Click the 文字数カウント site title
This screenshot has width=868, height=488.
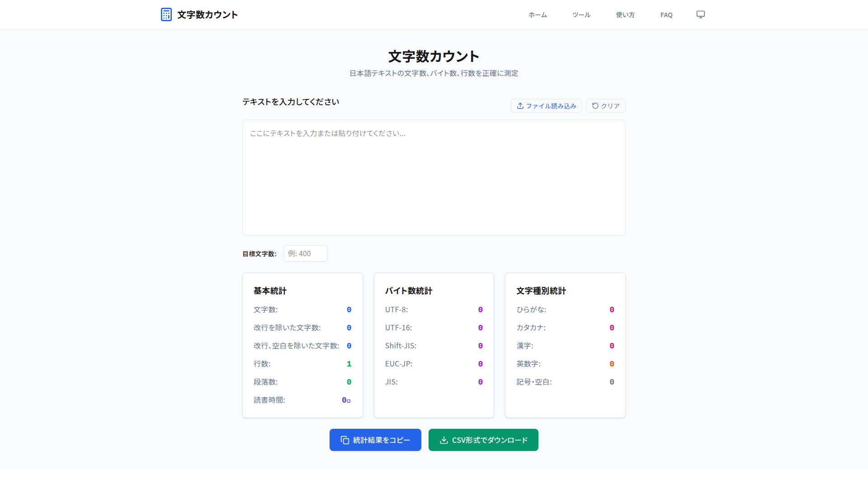pyautogui.click(x=207, y=15)
